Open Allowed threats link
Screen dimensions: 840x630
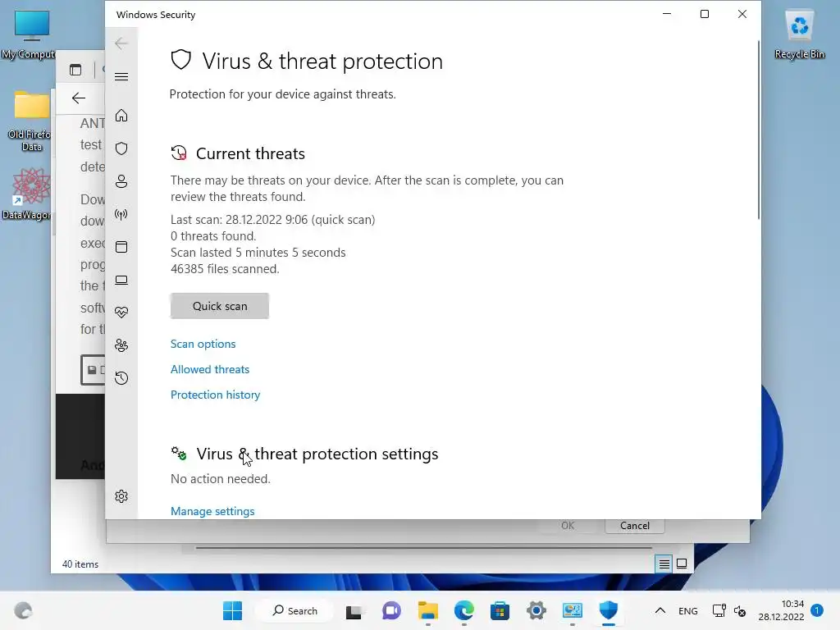pos(210,369)
